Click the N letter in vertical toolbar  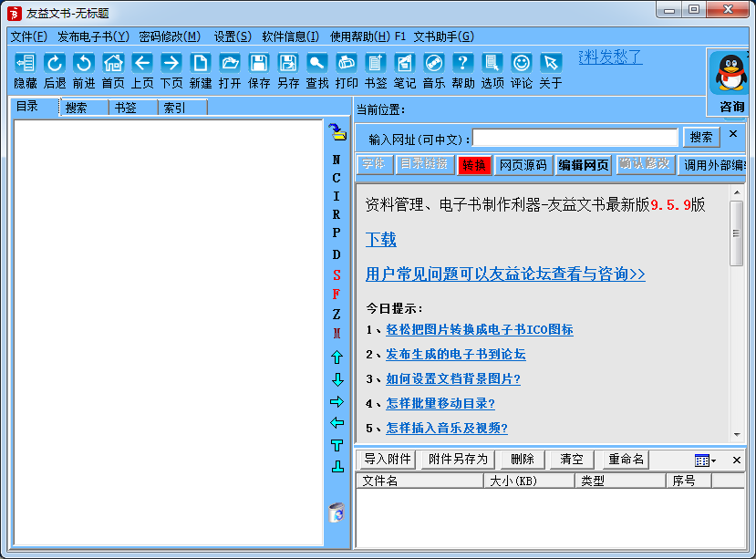click(337, 160)
